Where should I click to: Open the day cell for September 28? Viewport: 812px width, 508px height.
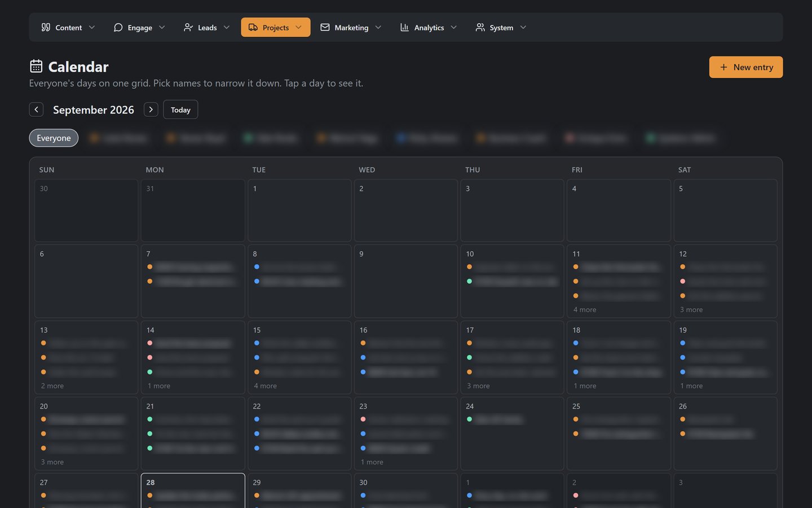point(193,491)
